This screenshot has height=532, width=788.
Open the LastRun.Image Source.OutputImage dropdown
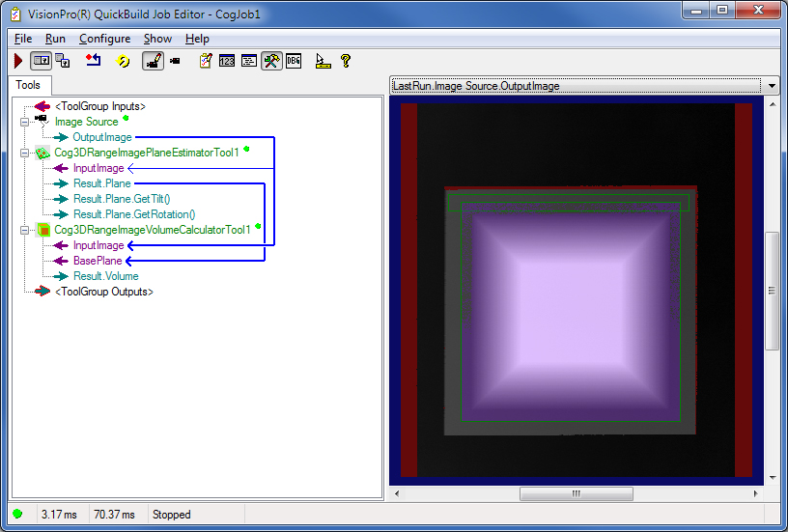click(772, 86)
